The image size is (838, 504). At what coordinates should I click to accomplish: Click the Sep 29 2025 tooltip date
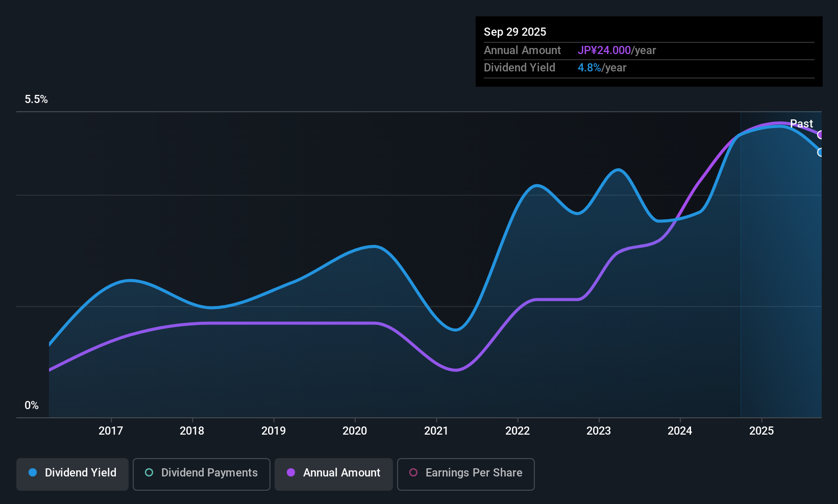pyautogui.click(x=515, y=32)
